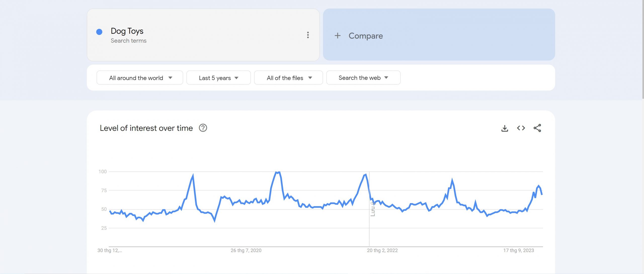Click the plus icon beside Compare

pos(338,36)
